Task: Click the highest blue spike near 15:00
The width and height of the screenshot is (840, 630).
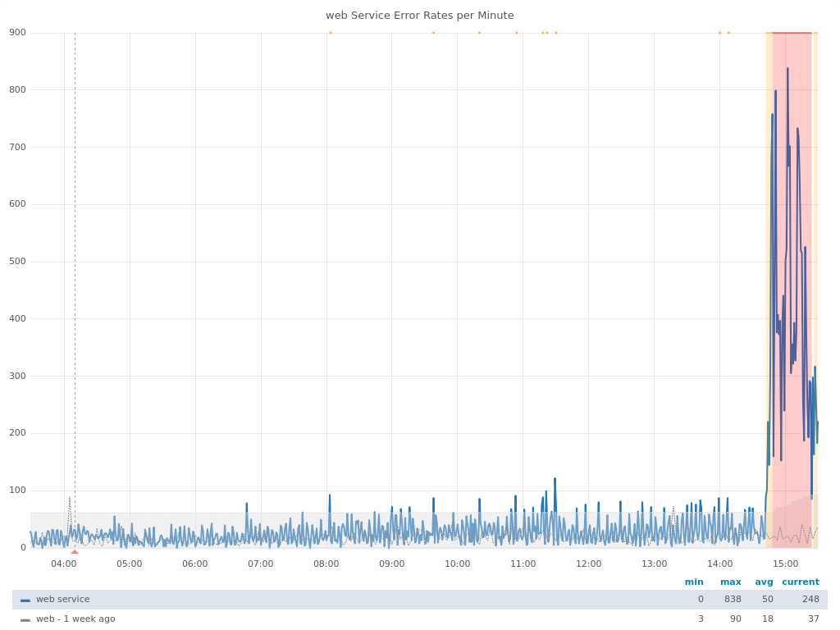Action: point(787,69)
